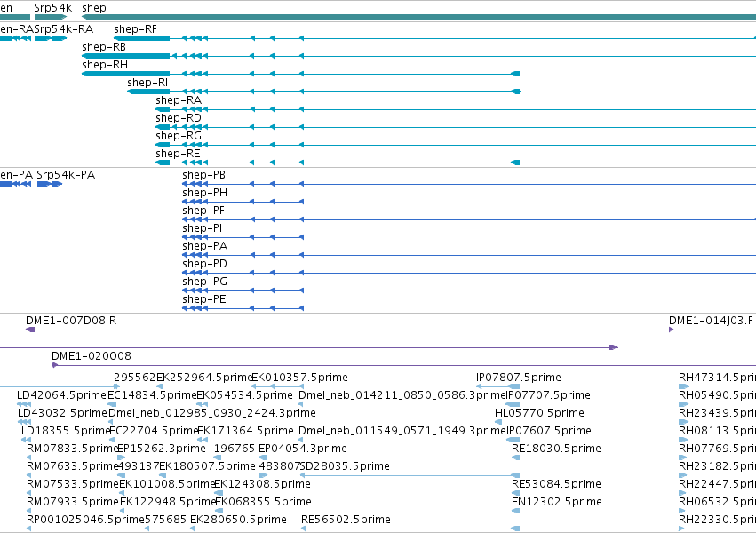Select the RM07633.5prime EST label
This screenshot has width=756, height=533.
point(72,466)
